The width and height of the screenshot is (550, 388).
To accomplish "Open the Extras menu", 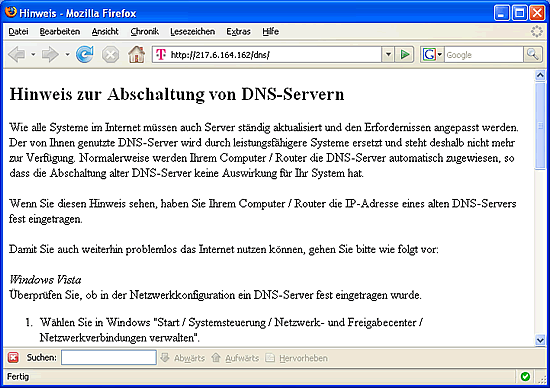I will tap(239, 32).
